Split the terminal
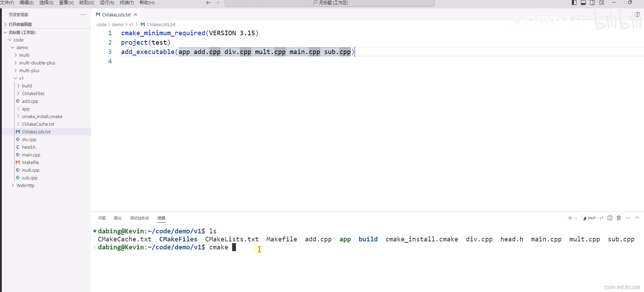Viewport: 644px width, 292px height. tap(610, 218)
